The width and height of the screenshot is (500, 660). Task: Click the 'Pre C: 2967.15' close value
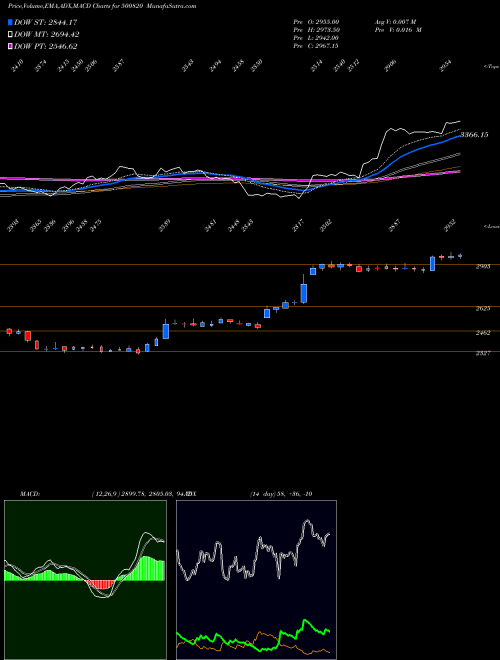click(316, 46)
